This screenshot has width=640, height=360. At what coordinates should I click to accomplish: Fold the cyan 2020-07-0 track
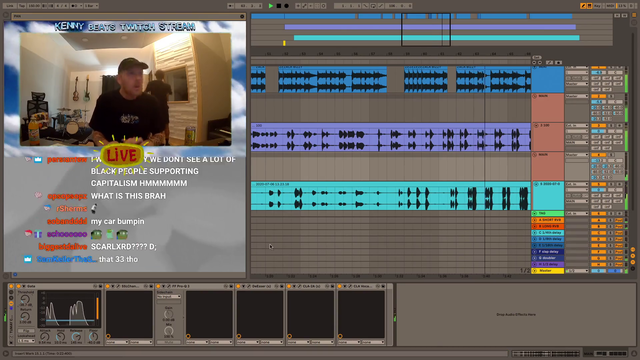pos(536,184)
